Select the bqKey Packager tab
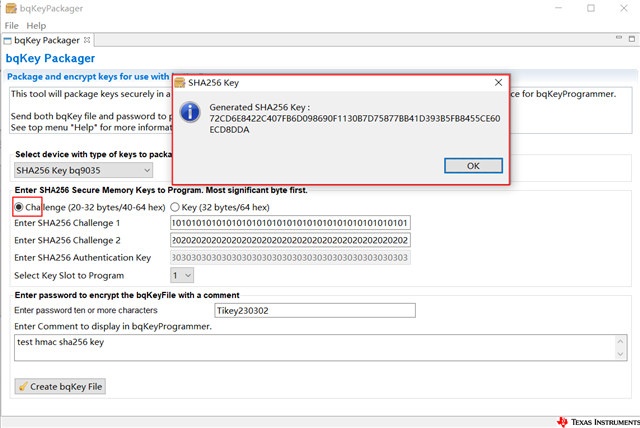The width and height of the screenshot is (640, 428). pos(47,40)
